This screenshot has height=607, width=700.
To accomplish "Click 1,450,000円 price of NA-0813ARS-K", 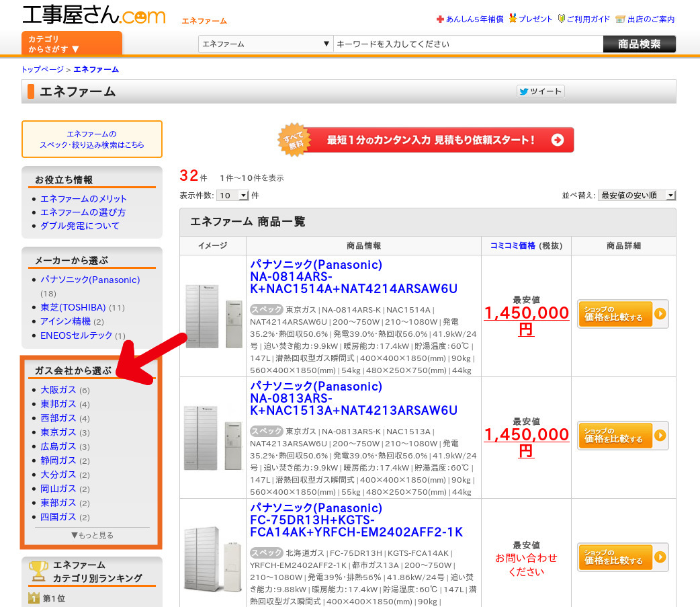I will (526, 442).
